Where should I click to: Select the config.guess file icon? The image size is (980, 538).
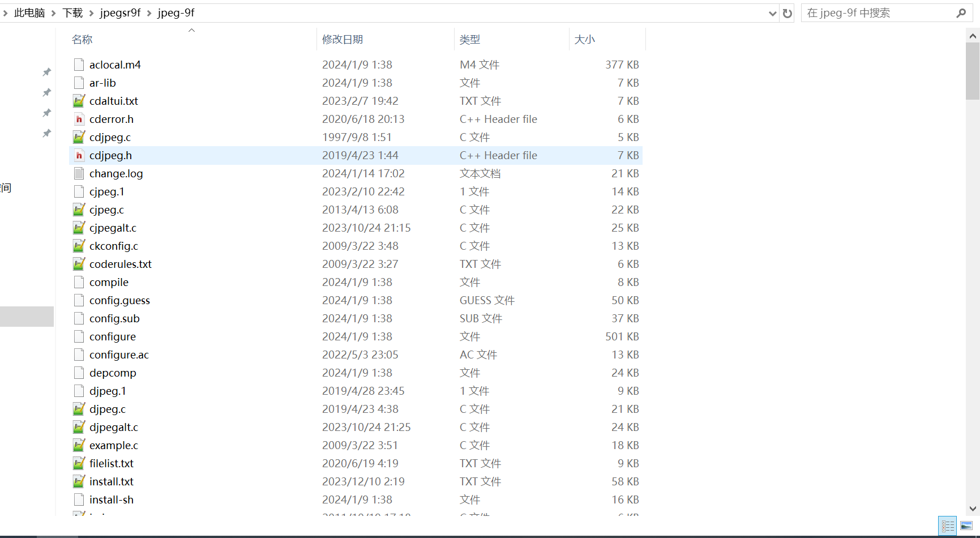click(79, 300)
